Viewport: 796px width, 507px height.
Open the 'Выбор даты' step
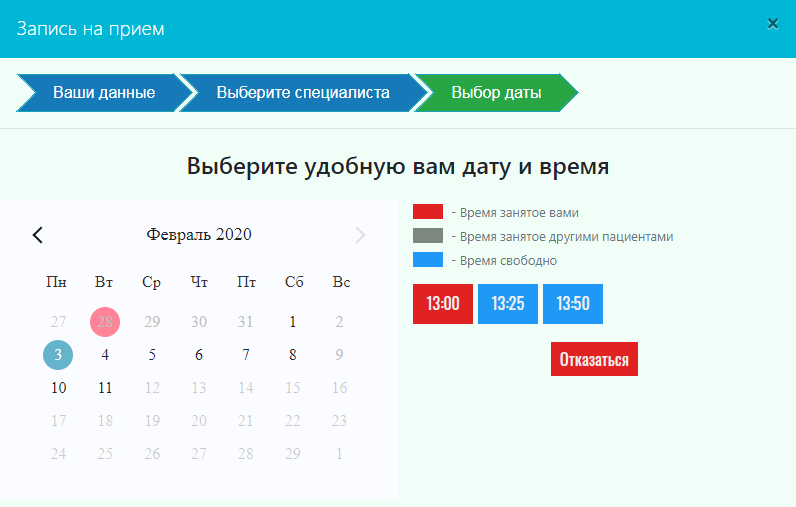click(496, 93)
